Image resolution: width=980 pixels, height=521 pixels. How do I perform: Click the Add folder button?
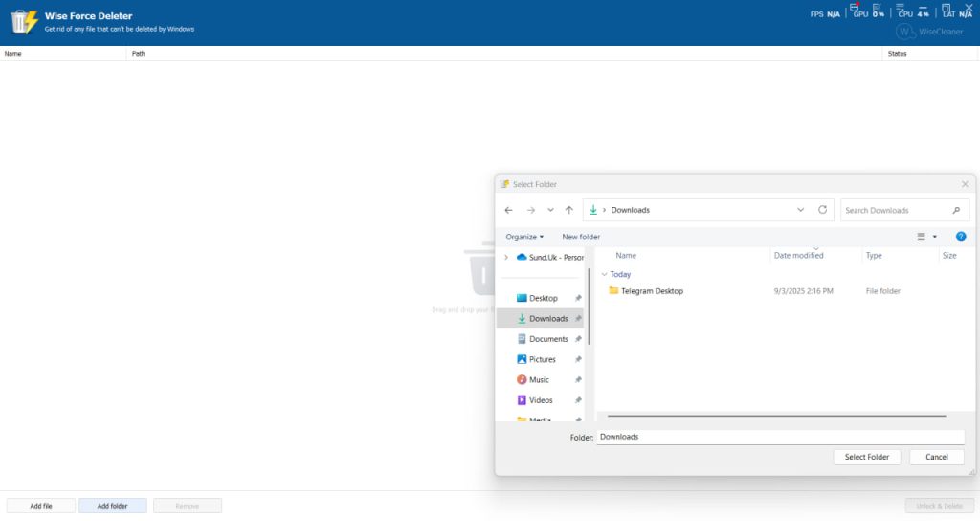click(113, 506)
